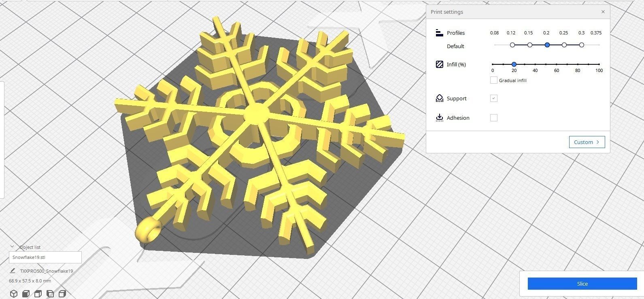Select the 0.3 profile stop

582,45
